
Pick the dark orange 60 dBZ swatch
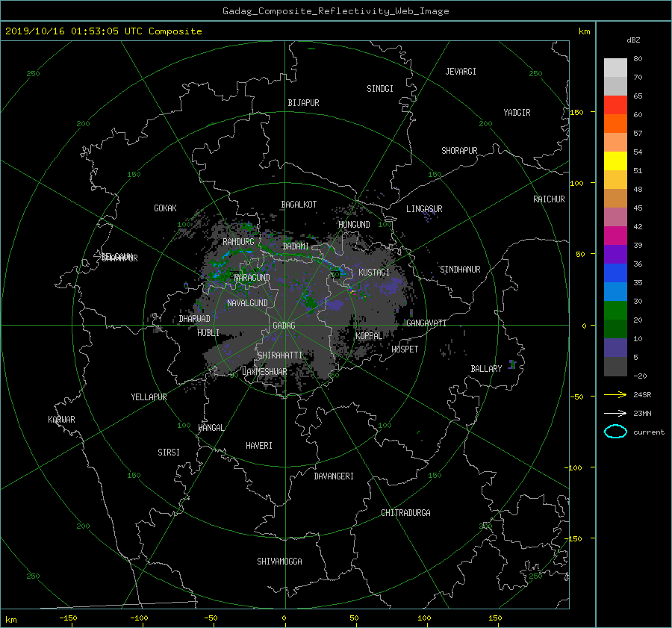(615, 123)
